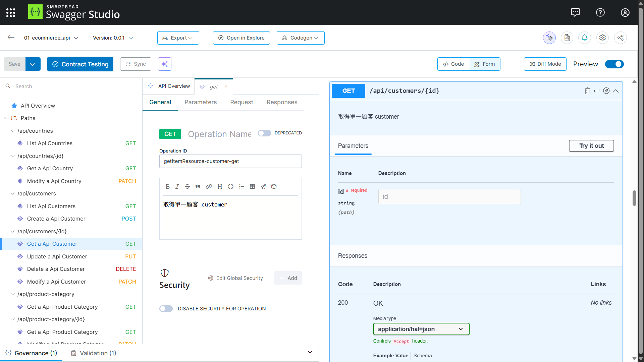The width and height of the screenshot is (644, 362).
Task: Click the clipboard icon in GET operation header
Action: (x=587, y=91)
